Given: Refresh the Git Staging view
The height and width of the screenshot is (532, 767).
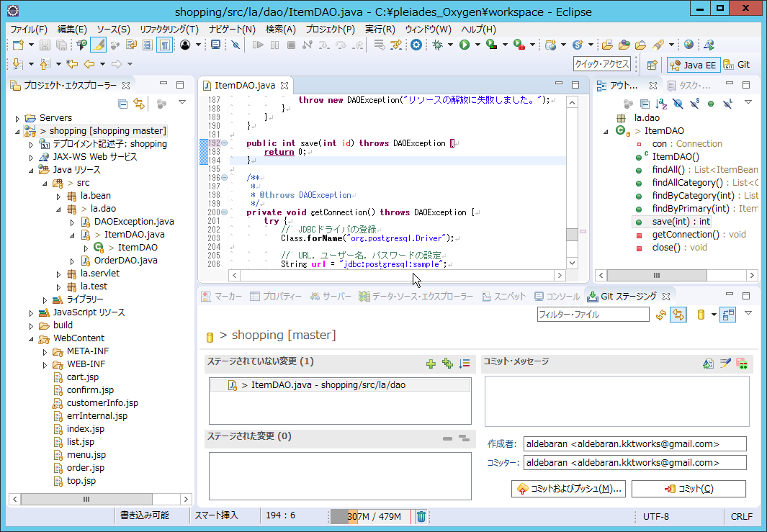Looking at the screenshot, I should tap(660, 314).
